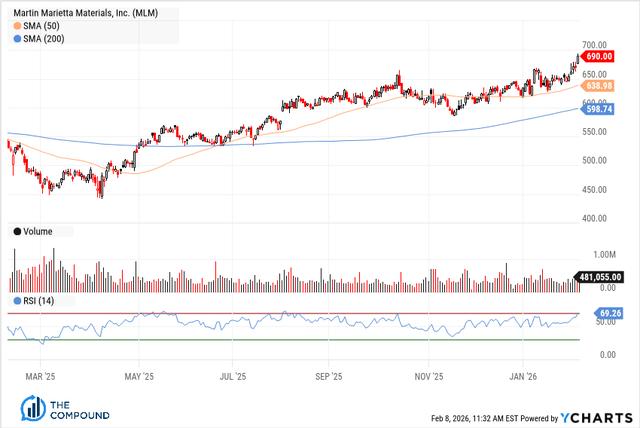Toggle the Volume series label
This screenshot has height=428, width=640.
tap(38, 231)
